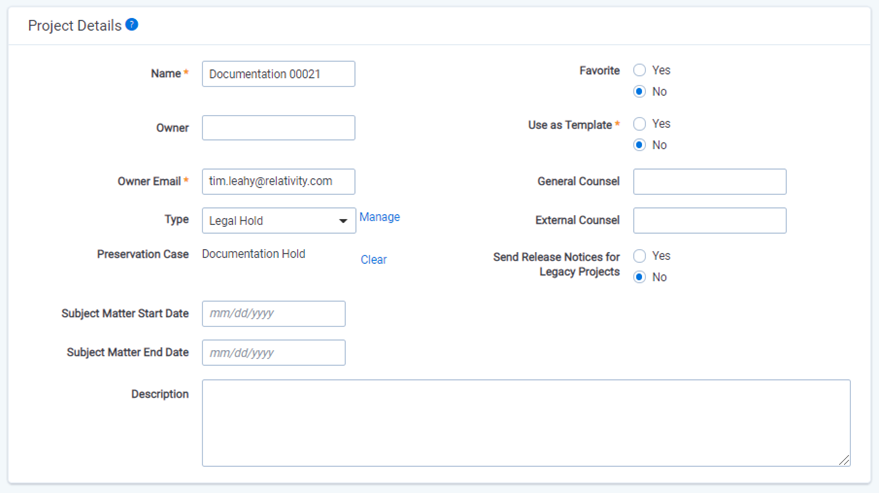Open the Type dropdown showing Legal Hold
This screenshot has height=493, width=879.
pos(279,220)
